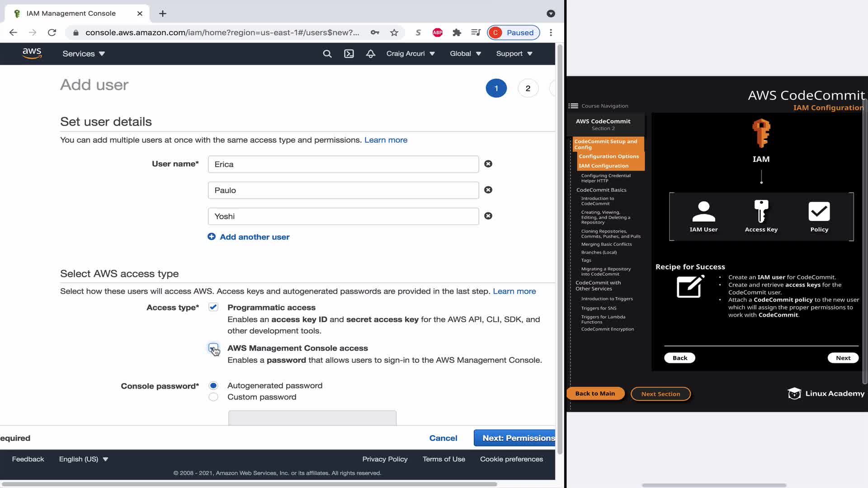868x488 pixels.
Task: Open the notifications bell icon
Action: tap(371, 54)
